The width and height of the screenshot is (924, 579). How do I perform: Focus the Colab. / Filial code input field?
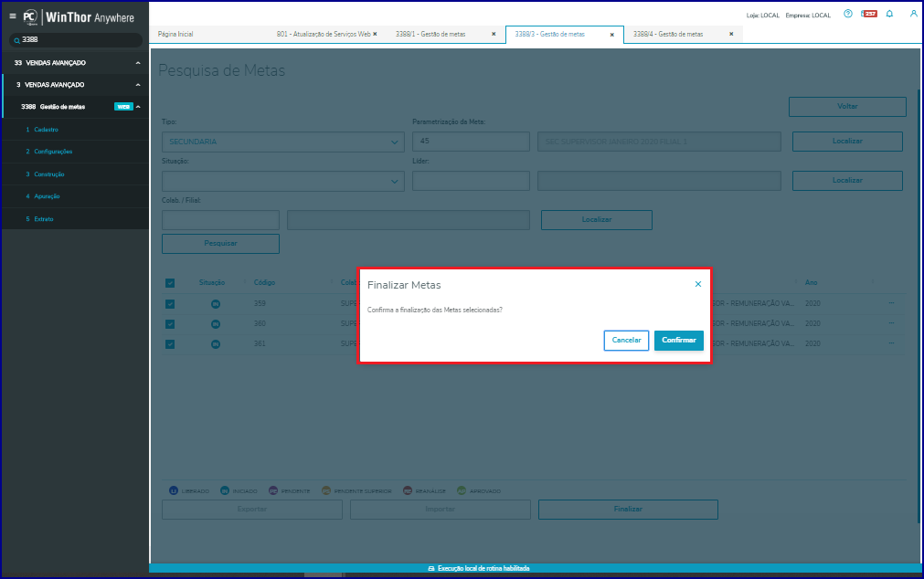tap(220, 220)
